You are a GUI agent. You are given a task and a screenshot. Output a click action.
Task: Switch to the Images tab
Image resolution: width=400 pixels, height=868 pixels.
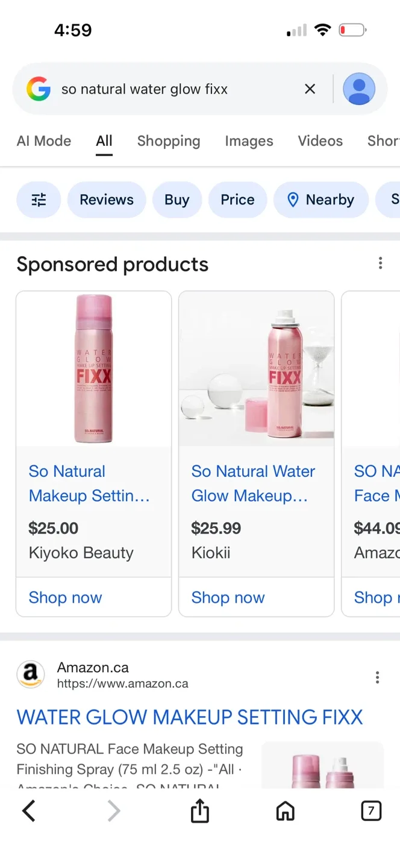click(249, 140)
